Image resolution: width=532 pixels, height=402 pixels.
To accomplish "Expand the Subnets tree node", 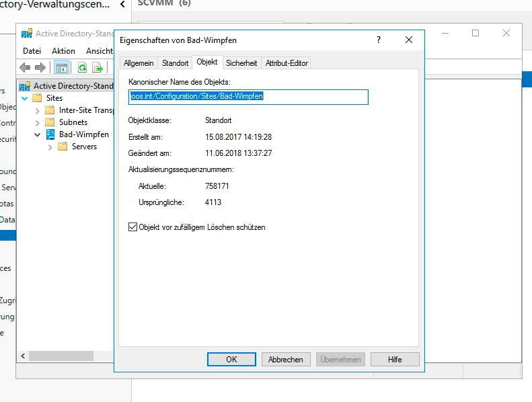I will [x=37, y=122].
